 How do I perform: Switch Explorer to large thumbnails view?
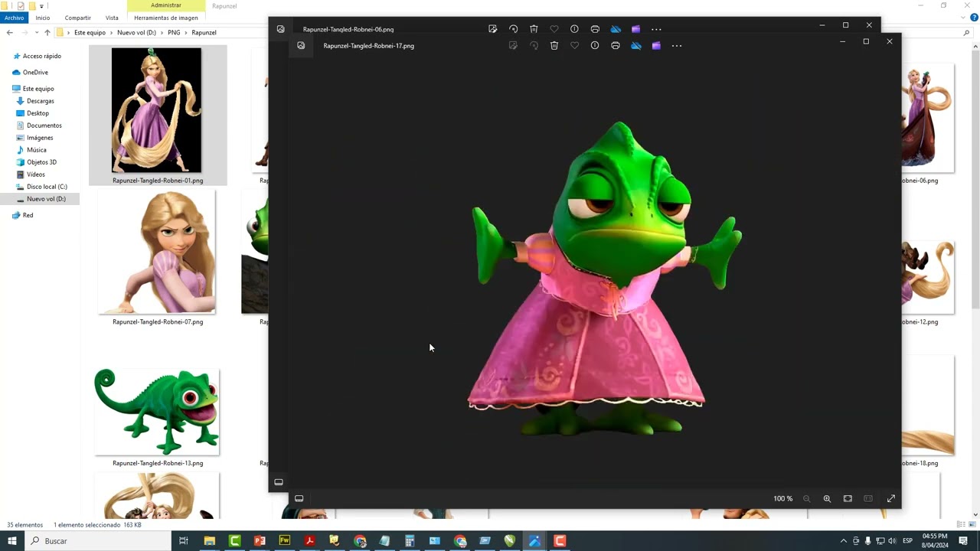coord(971,525)
